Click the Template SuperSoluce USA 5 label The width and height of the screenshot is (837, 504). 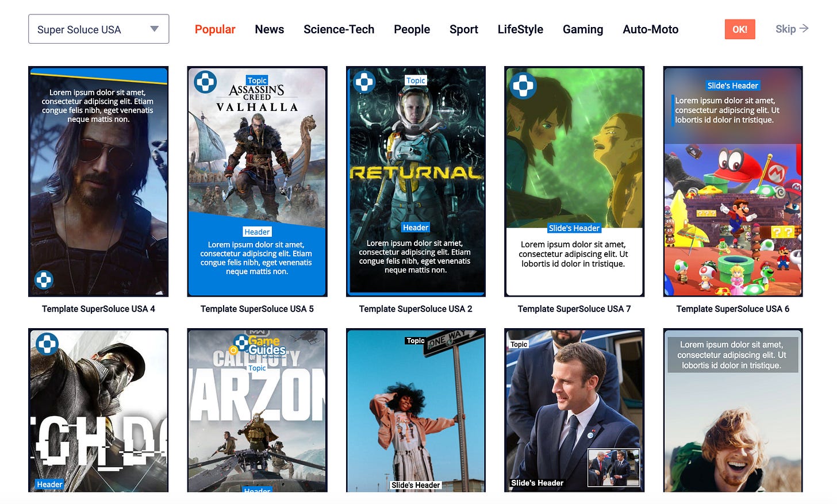pyautogui.click(x=257, y=309)
